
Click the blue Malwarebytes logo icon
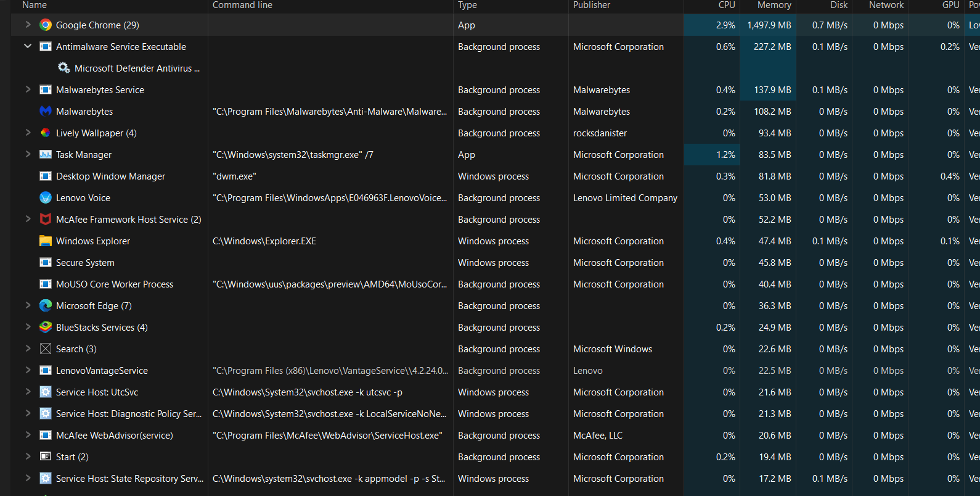(46, 111)
